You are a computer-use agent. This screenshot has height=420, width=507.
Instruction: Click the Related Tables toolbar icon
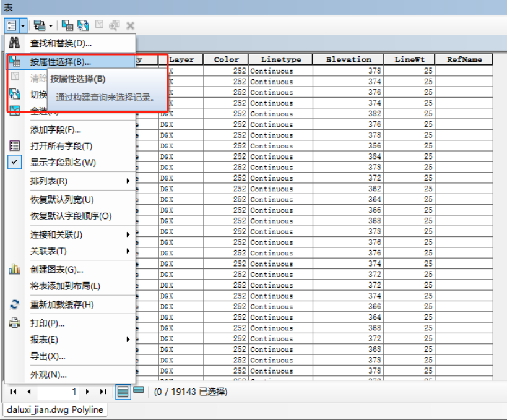[40, 25]
